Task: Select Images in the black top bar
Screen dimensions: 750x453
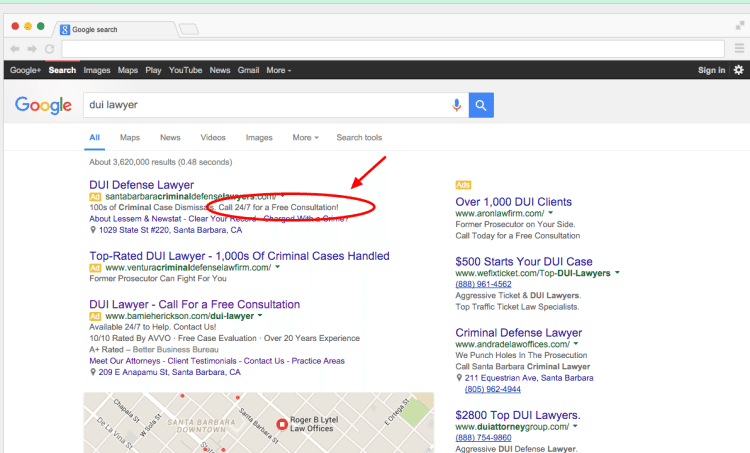Action: point(97,70)
